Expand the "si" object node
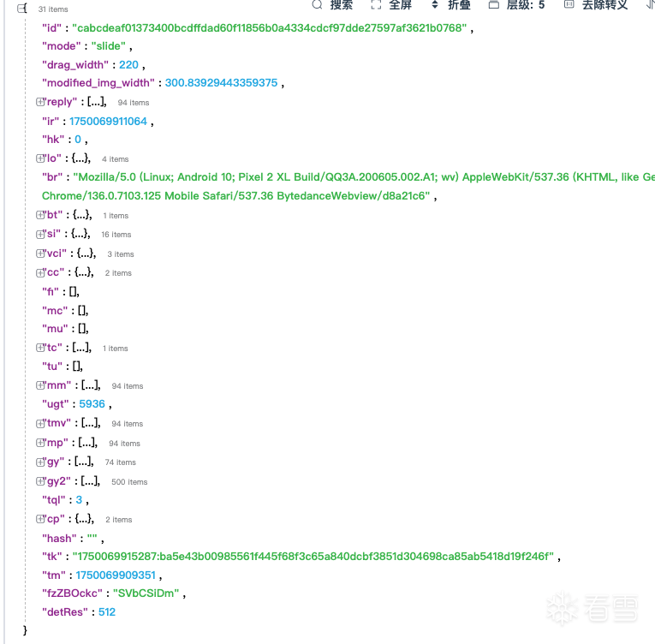 [x=40, y=234]
